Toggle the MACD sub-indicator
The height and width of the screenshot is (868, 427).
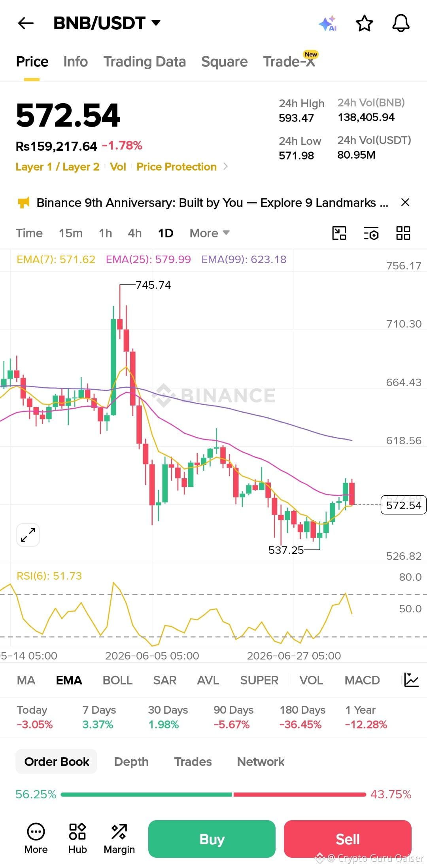click(362, 680)
